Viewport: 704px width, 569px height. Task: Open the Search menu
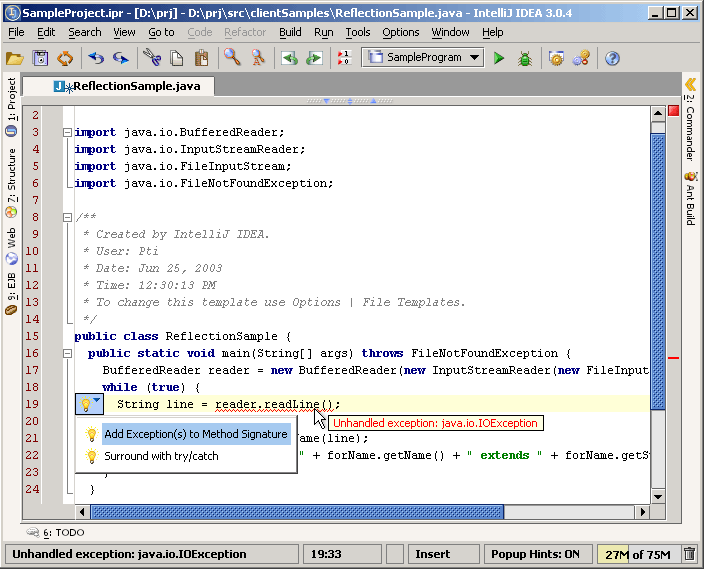pos(85,32)
